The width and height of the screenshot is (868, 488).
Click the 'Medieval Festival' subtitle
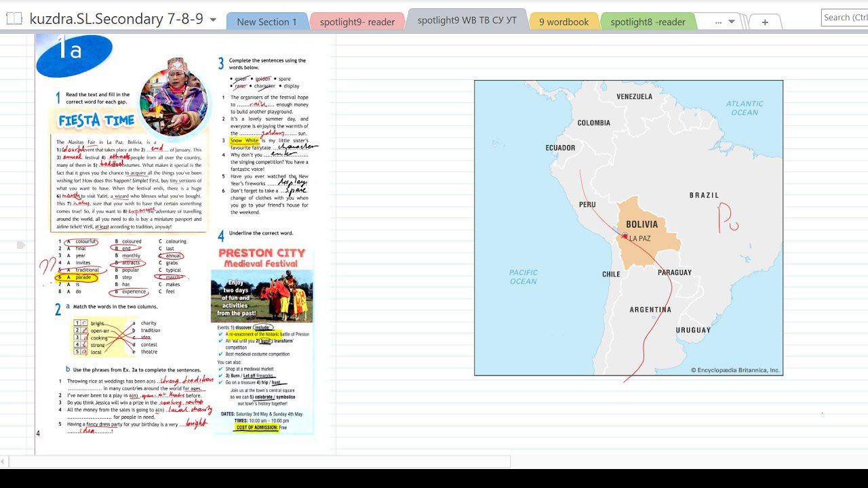(x=261, y=264)
